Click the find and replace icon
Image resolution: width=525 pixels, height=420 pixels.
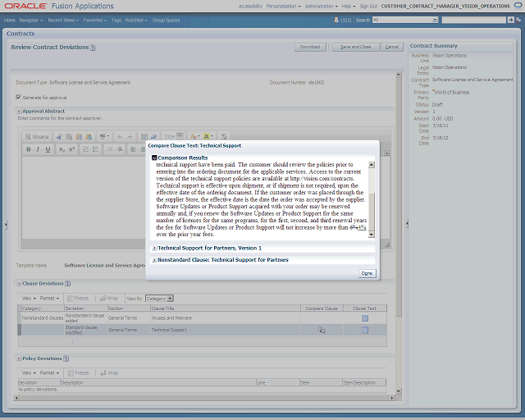[224, 137]
